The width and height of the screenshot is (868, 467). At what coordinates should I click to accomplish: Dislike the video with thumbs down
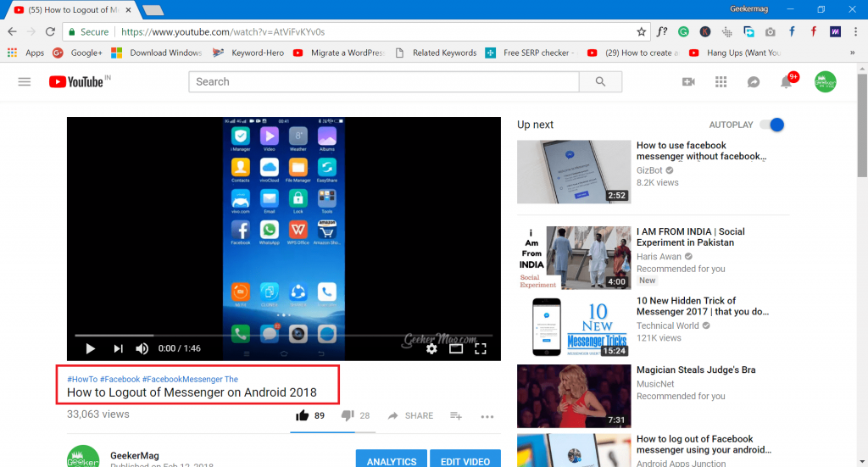pos(348,415)
